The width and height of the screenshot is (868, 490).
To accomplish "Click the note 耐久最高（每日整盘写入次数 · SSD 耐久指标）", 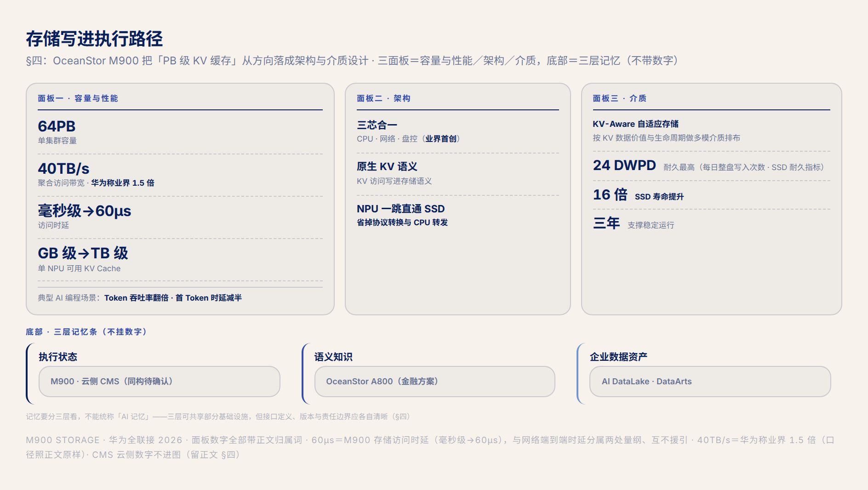I will [743, 167].
